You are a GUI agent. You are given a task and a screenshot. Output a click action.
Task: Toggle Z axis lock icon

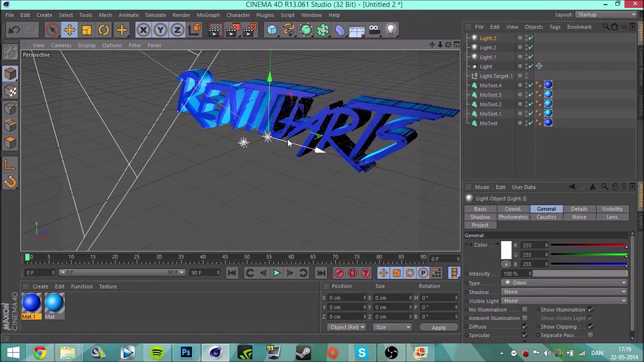tap(177, 30)
